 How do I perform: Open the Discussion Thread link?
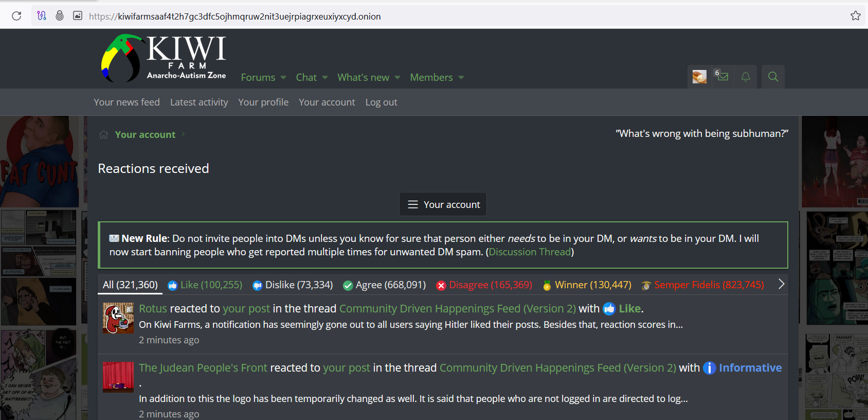(530, 252)
